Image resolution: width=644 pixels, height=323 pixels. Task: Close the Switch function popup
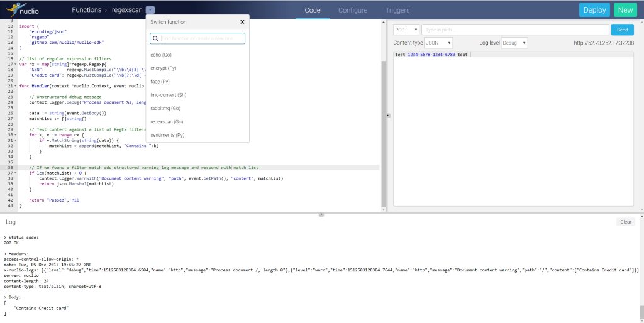242,22
